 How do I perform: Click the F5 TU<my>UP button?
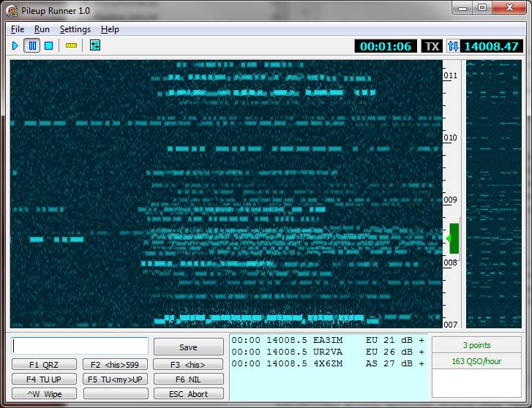(x=116, y=379)
